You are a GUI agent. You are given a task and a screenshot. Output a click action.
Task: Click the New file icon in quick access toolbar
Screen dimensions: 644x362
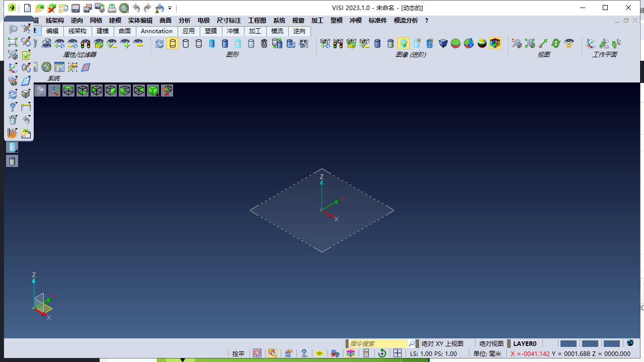point(28,8)
